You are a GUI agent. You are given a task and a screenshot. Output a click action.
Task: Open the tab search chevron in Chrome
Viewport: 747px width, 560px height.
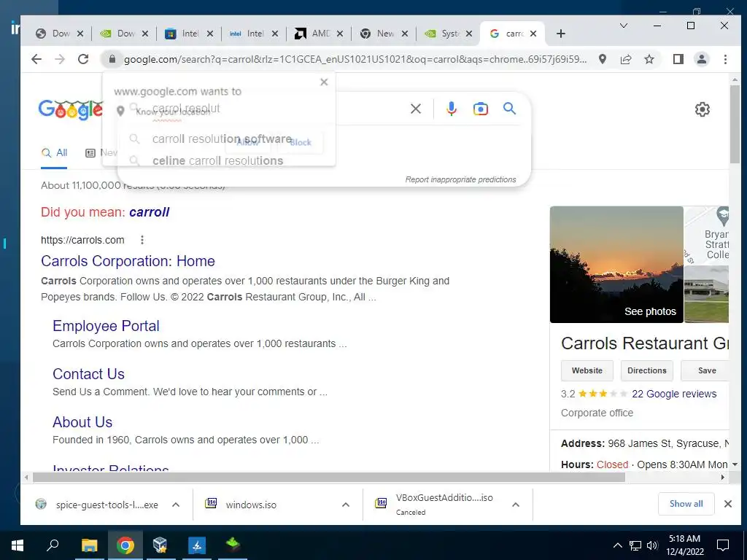click(x=623, y=26)
